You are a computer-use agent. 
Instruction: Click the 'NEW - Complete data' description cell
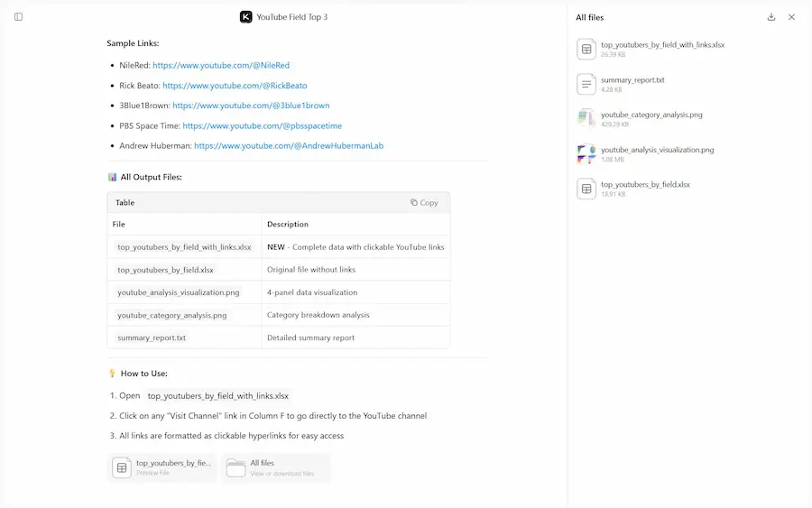[355, 247]
